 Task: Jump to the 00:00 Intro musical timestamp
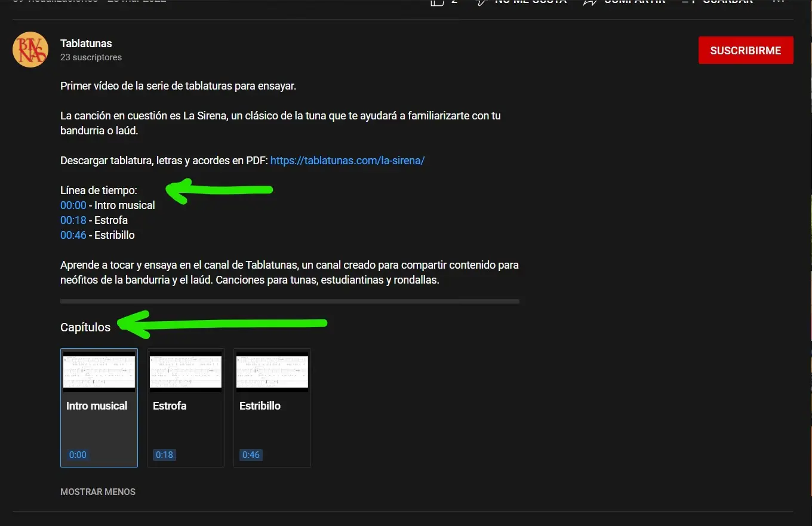(x=73, y=205)
